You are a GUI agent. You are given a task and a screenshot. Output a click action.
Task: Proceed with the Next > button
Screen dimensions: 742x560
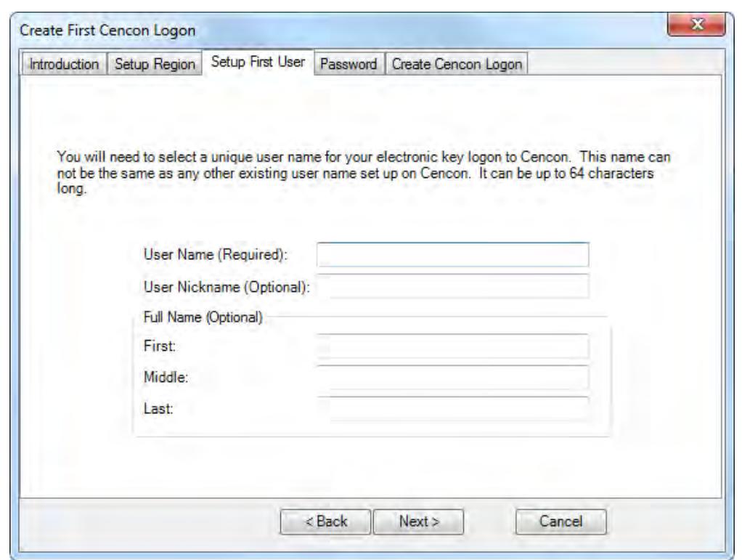coord(418,522)
